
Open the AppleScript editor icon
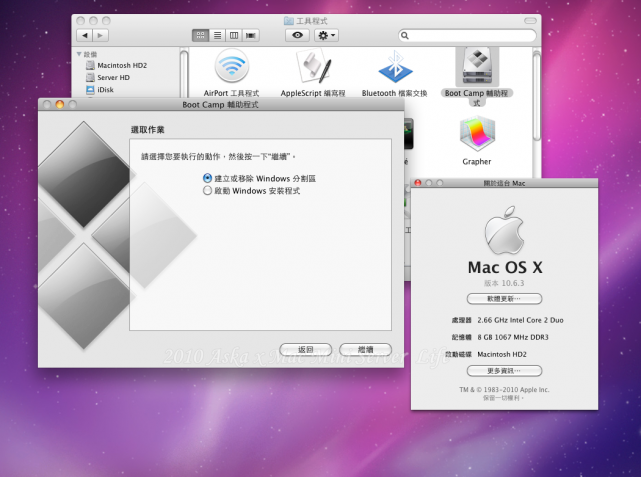point(313,65)
